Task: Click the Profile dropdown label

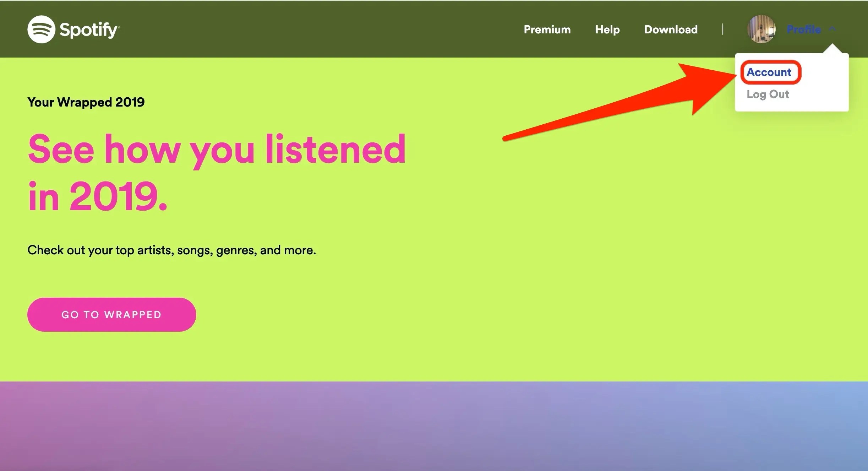Action: pos(804,29)
